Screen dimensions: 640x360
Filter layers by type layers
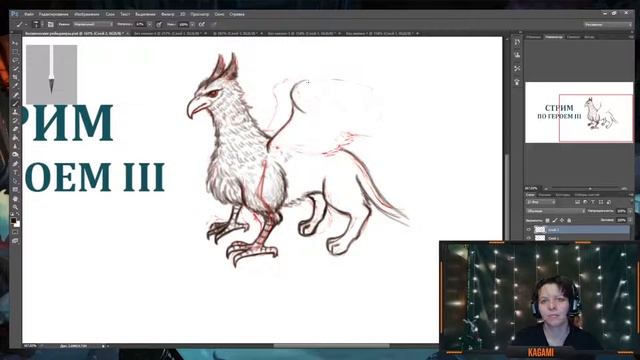(x=593, y=202)
